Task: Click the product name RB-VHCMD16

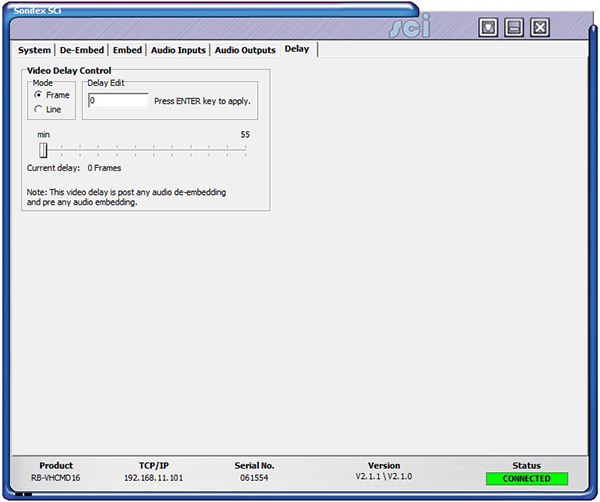Action: [x=55, y=478]
